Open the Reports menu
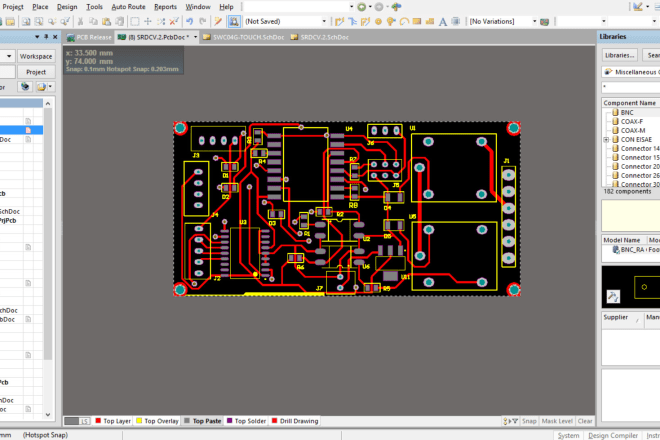660x440 pixels. [165, 7]
